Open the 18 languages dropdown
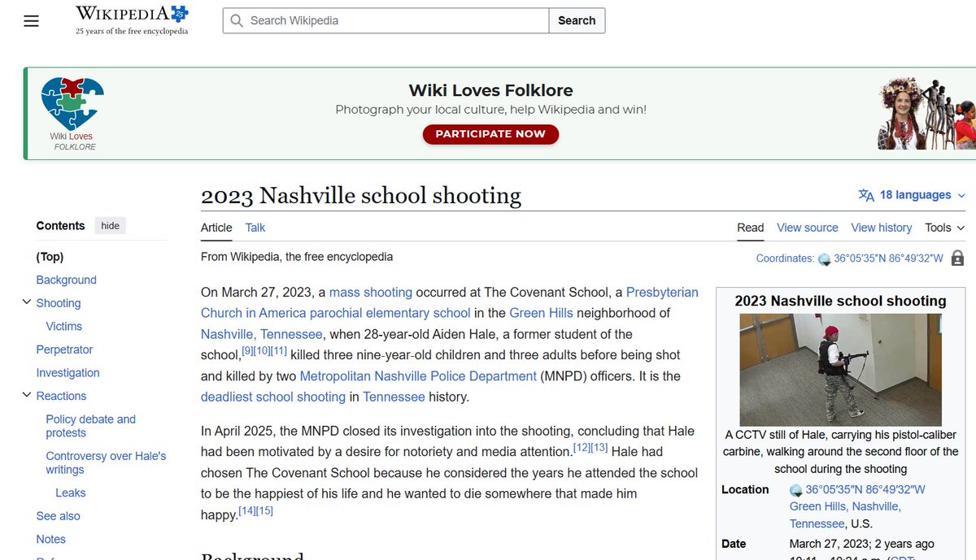Screen dimensions: 976x560 (x=913, y=195)
